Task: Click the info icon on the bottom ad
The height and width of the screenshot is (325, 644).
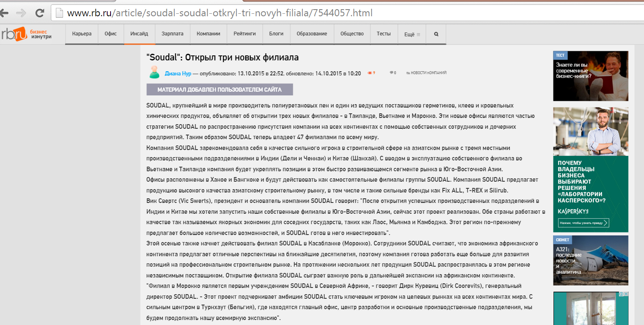Action: [621, 294]
